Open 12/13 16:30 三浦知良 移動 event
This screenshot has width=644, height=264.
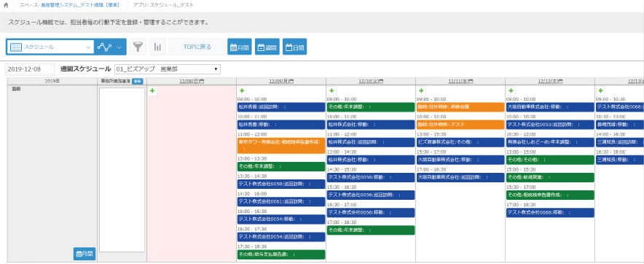(620, 160)
